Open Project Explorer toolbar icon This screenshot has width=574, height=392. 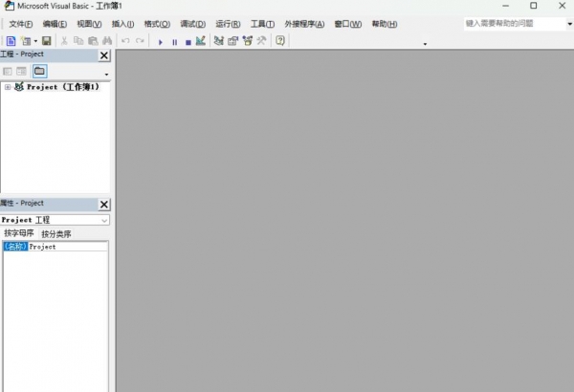click(x=219, y=40)
